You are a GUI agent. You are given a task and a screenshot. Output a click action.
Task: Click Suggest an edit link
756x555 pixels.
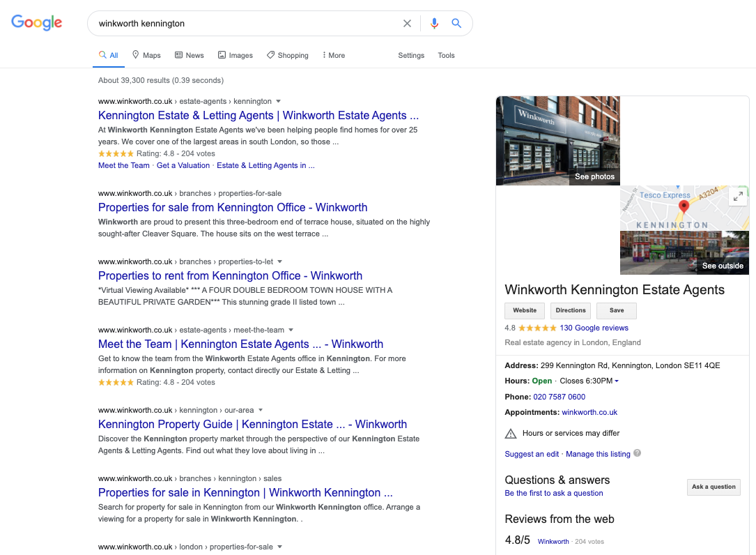[x=532, y=454]
